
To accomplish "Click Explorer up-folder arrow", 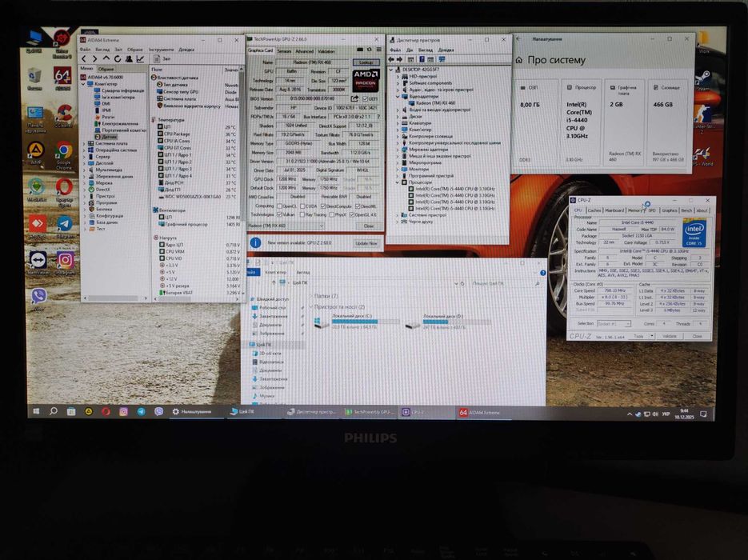I will pos(274,283).
